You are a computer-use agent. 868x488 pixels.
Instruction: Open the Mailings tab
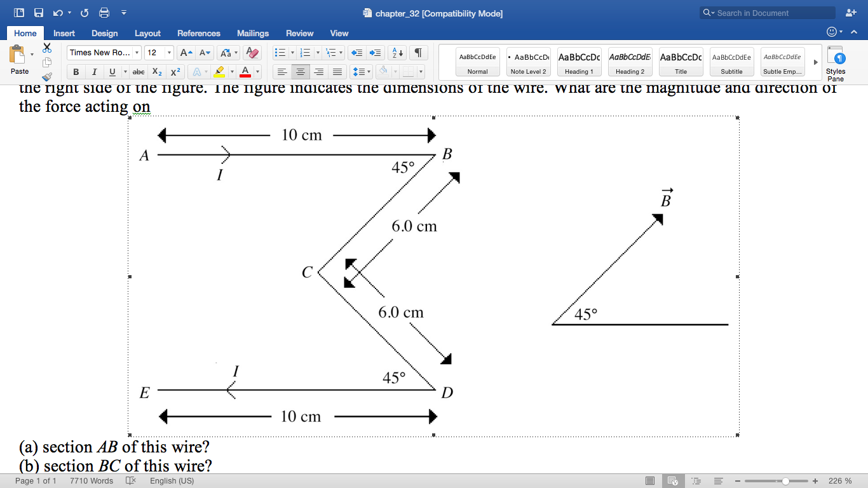252,33
